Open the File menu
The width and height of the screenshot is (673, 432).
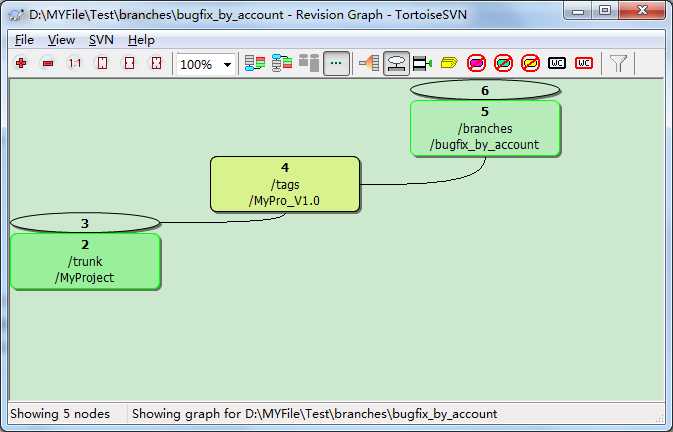24,40
